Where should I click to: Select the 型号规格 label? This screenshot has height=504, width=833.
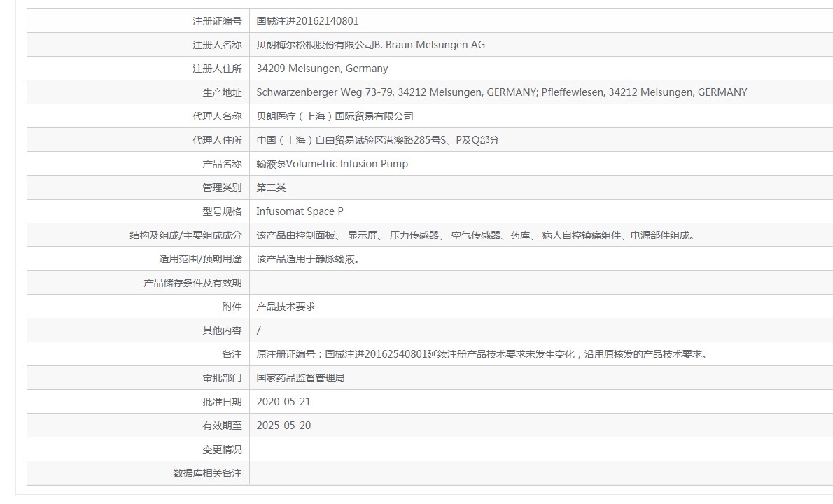point(222,211)
